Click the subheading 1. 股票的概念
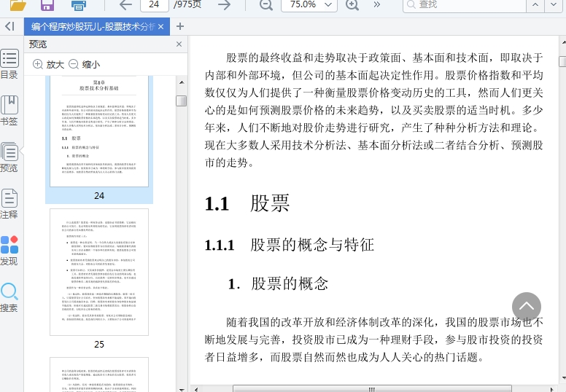566x392 pixels. pos(279,284)
